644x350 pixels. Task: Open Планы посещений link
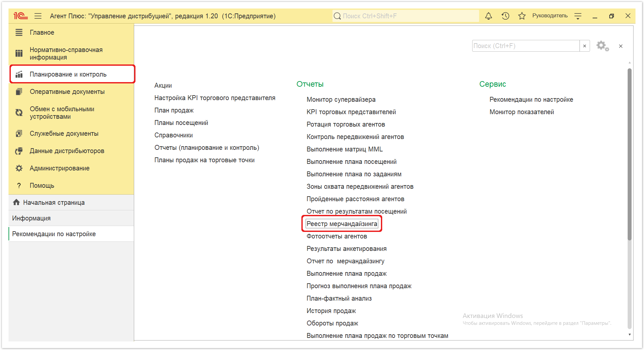[x=181, y=123]
